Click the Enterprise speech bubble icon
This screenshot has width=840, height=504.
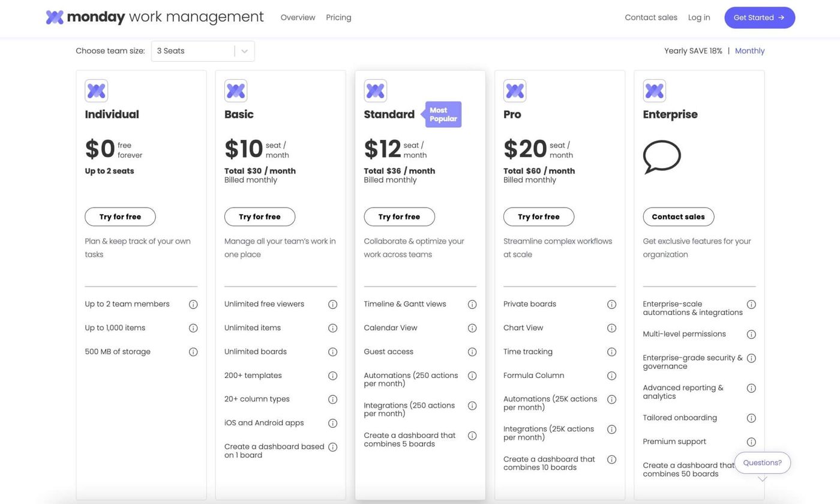click(x=662, y=157)
